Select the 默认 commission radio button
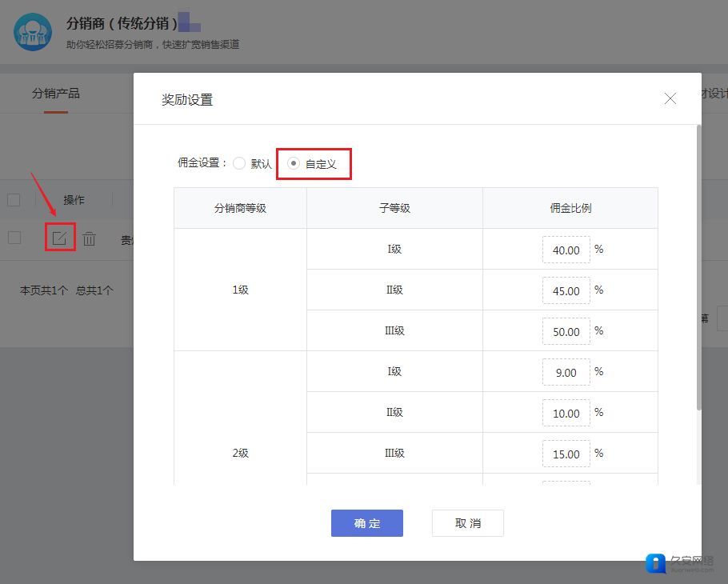The image size is (728, 584). click(x=239, y=163)
